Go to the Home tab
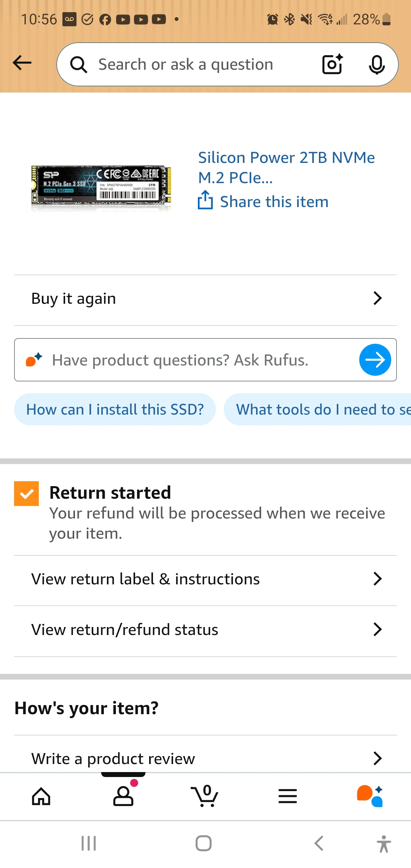The height and width of the screenshot is (868, 411). tap(41, 796)
